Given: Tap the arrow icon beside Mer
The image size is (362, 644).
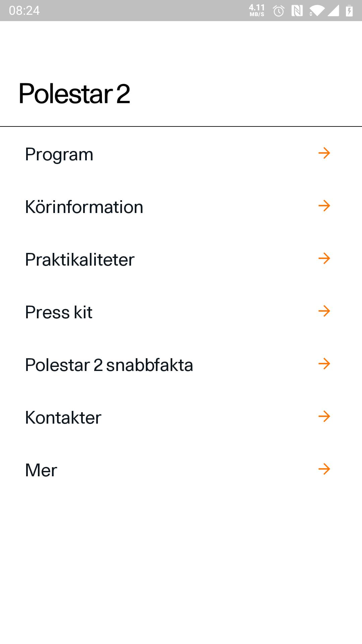Looking at the screenshot, I should click(324, 469).
